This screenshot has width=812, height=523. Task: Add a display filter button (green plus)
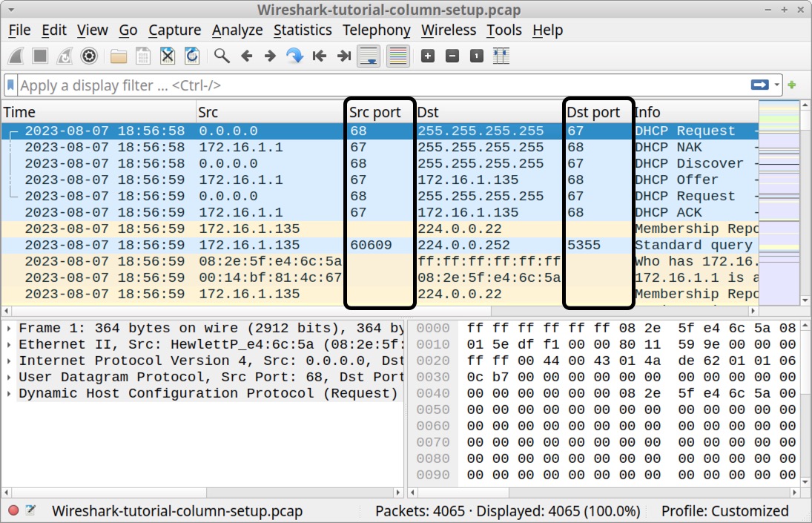point(792,85)
